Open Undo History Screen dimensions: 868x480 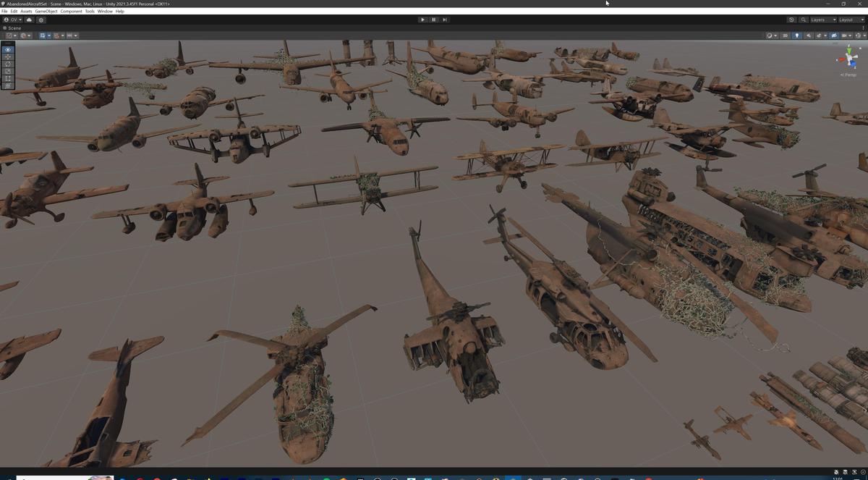[791, 20]
